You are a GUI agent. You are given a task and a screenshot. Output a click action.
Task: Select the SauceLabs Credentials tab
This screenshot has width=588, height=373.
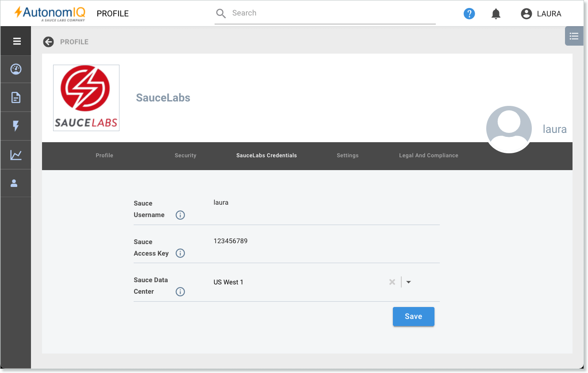click(x=266, y=155)
